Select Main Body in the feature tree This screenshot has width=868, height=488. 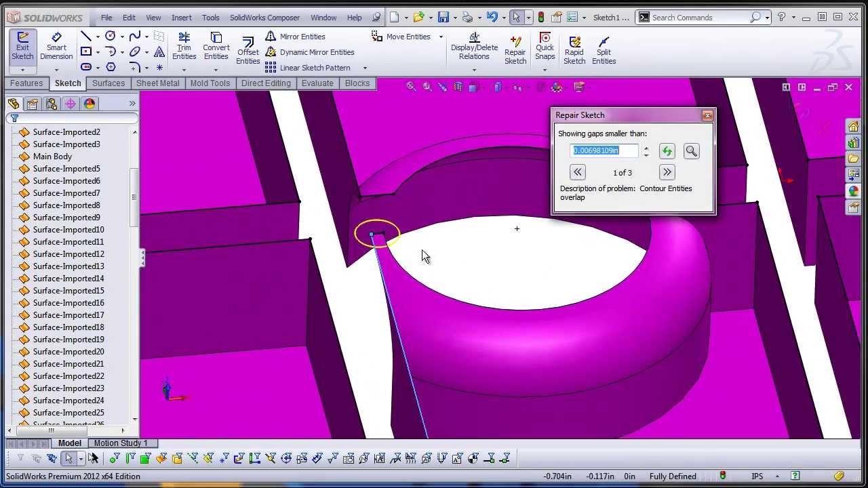(x=52, y=157)
